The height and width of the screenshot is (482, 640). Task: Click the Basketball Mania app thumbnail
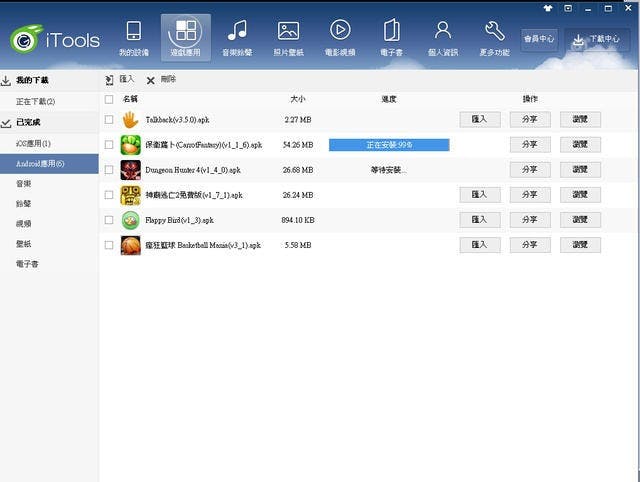130,245
